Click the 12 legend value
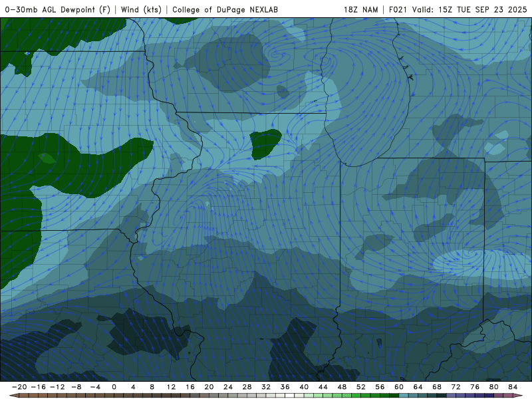This screenshot has height=399, width=532. coord(171,387)
